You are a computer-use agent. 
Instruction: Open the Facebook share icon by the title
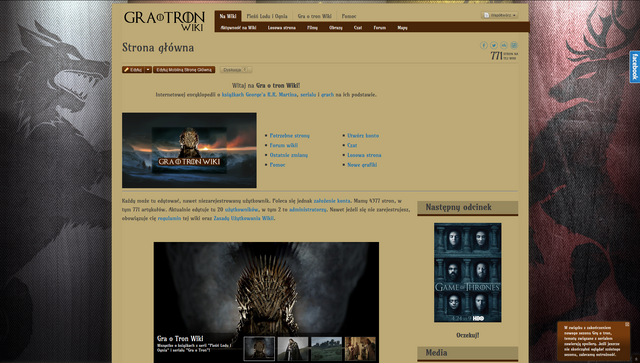pyautogui.click(x=484, y=45)
